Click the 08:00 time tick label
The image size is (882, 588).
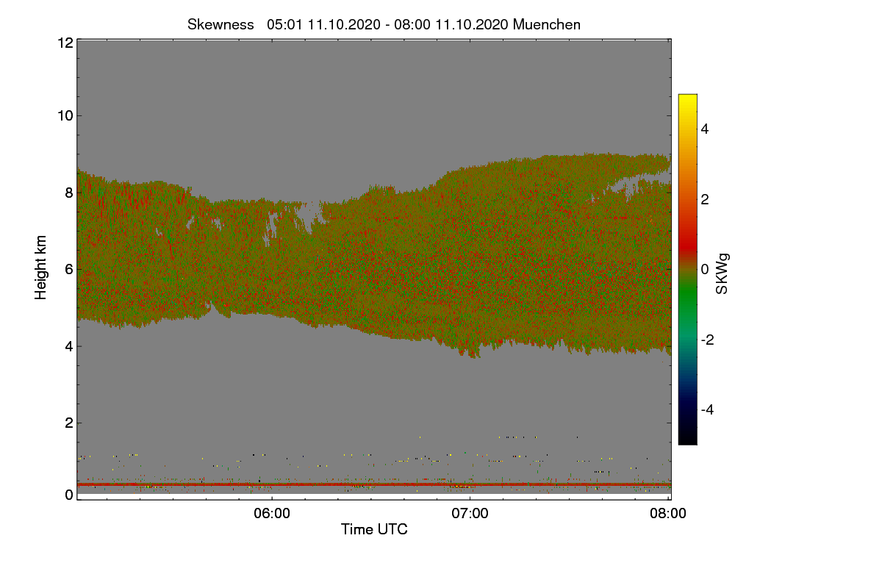point(668,514)
